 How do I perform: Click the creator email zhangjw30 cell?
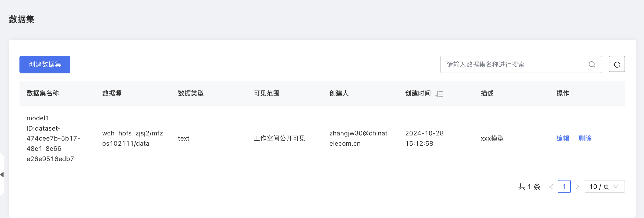click(358, 138)
